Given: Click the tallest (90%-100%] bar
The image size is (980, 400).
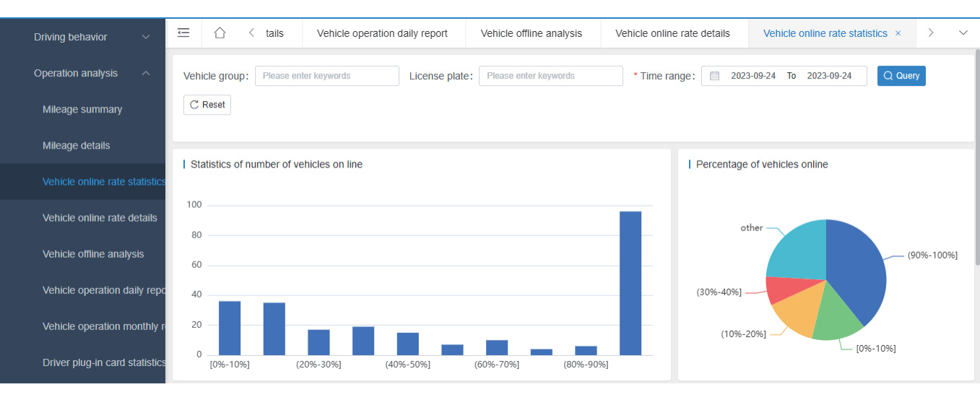Looking at the screenshot, I should tap(630, 283).
